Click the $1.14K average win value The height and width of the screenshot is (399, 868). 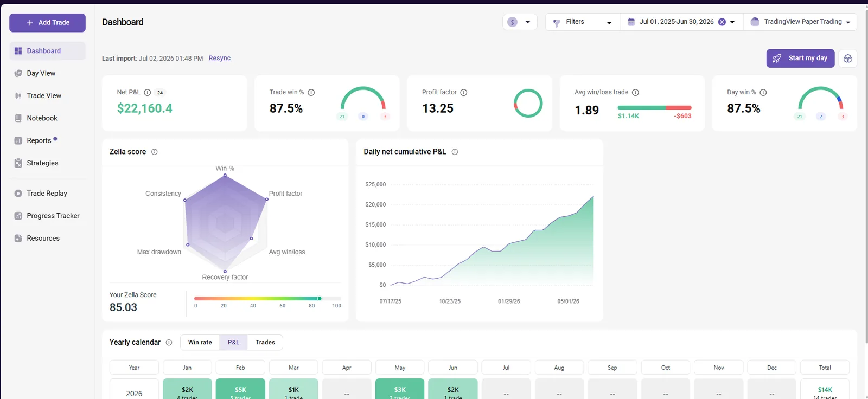628,116
